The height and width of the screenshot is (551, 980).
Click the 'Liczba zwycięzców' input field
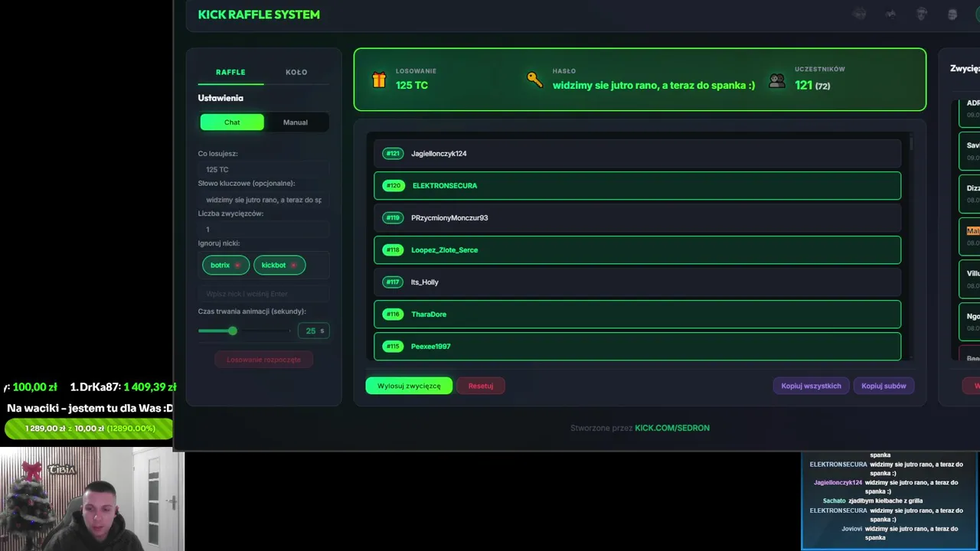[263, 230]
